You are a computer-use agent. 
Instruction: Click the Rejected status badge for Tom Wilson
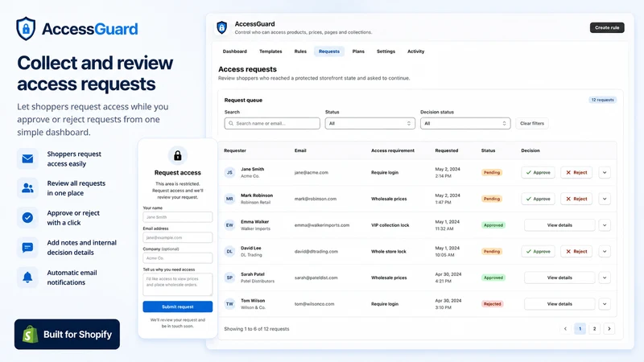coord(492,304)
